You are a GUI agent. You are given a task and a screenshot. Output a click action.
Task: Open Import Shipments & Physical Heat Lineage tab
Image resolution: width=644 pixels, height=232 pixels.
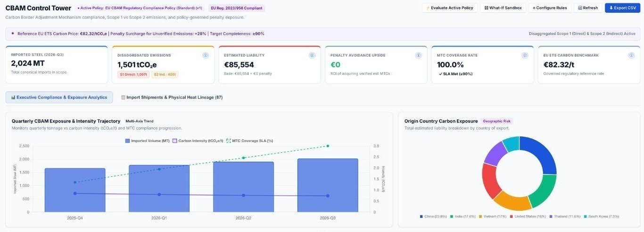(172, 97)
